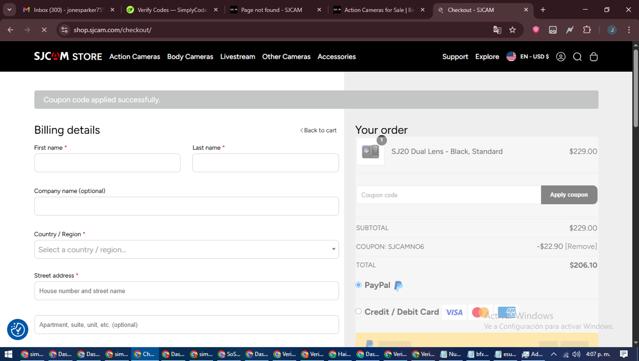Close the Page not found - SJCAM tab
The image size is (639, 361).
coord(319,10)
